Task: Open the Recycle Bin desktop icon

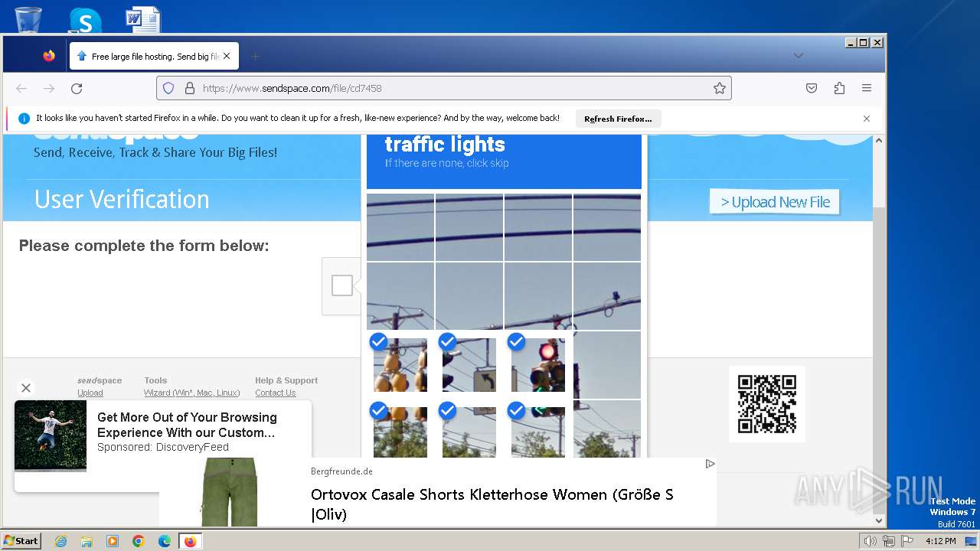Action: (x=28, y=19)
